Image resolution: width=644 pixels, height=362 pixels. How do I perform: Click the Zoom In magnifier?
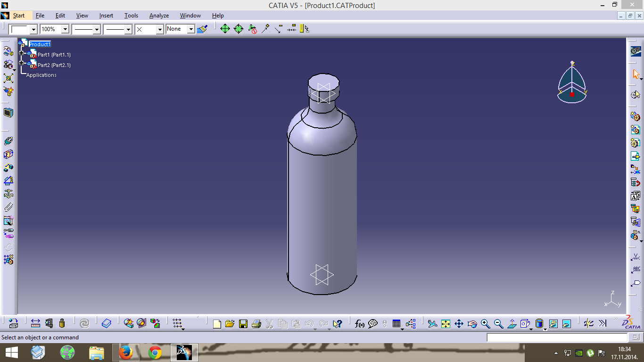click(x=485, y=324)
